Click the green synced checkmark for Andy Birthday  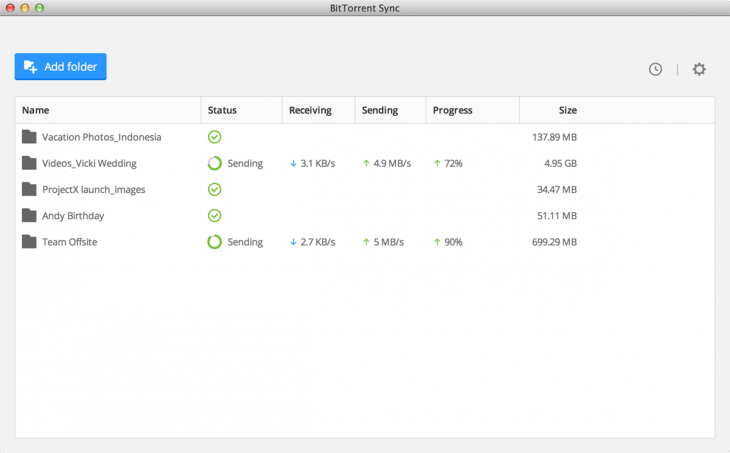214,215
